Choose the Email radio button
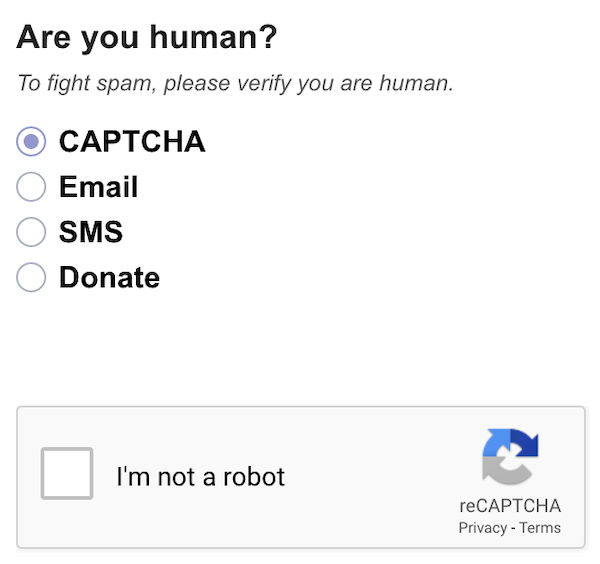Screen dimensions: 600x564 [x=32, y=187]
